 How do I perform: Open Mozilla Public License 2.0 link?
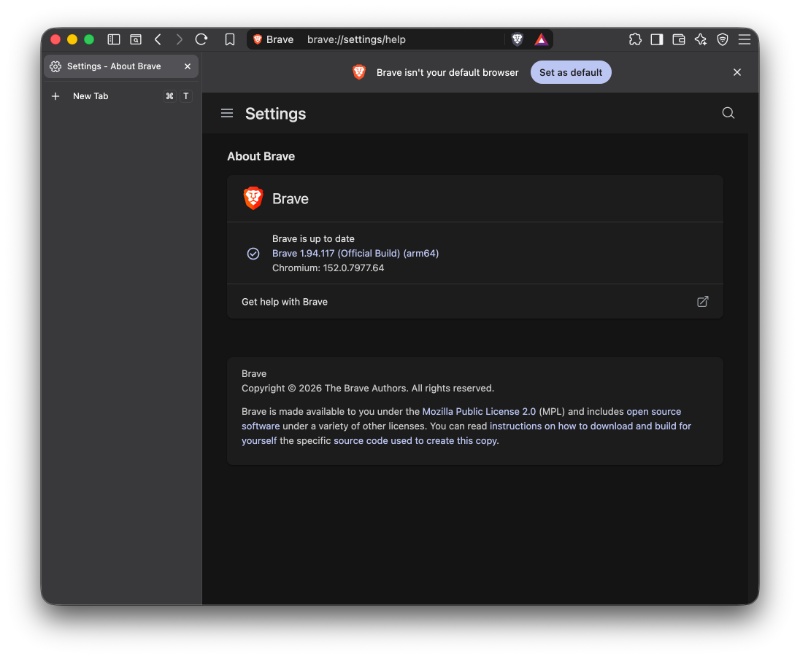click(479, 412)
